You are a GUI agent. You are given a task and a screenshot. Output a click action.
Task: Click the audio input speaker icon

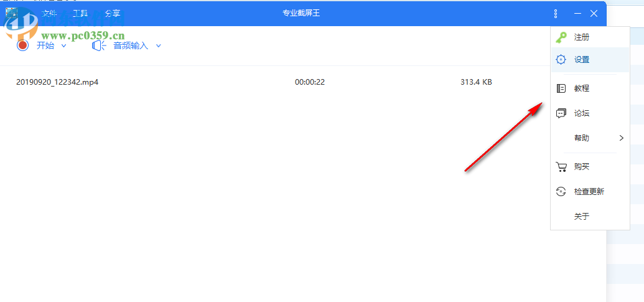click(99, 45)
